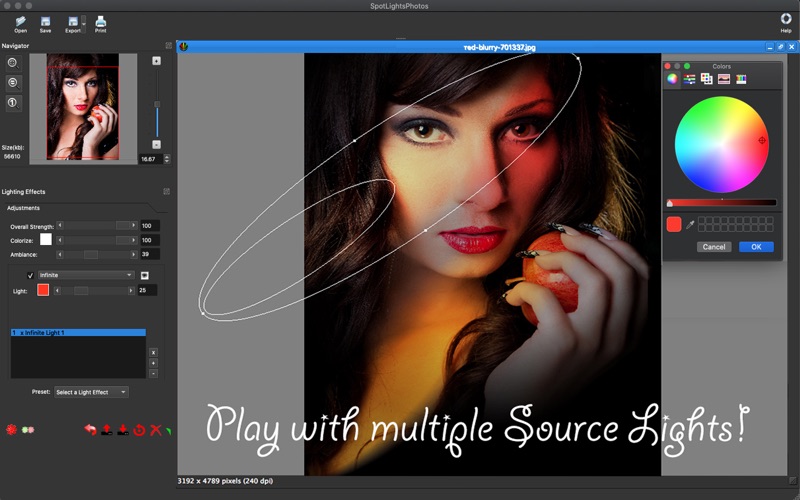Click the document icon left of the image title bar

(x=184, y=47)
